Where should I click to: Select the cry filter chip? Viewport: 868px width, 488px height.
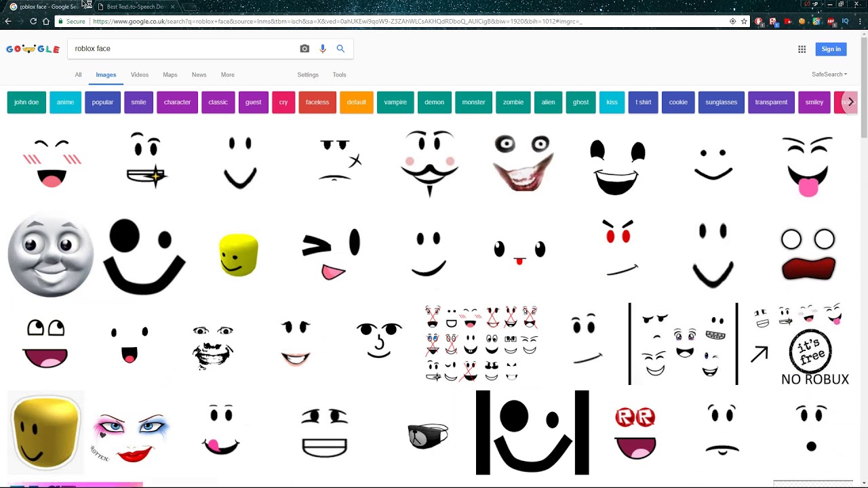[x=283, y=102]
